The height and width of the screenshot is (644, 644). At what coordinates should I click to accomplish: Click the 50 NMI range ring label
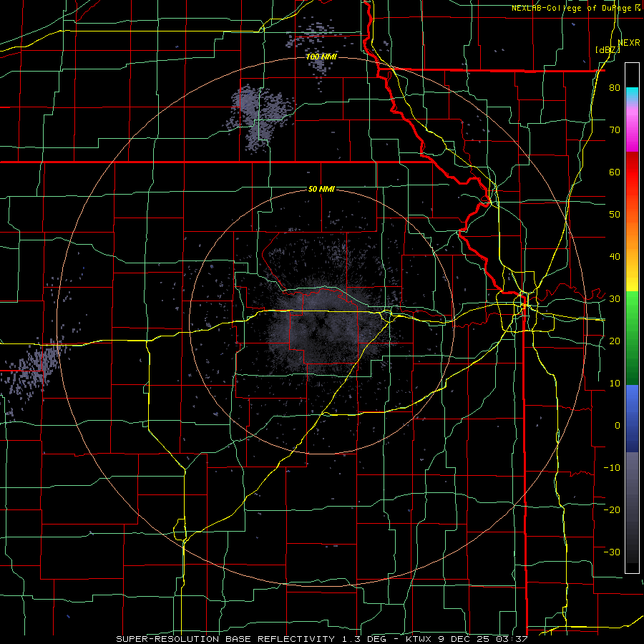(321, 190)
